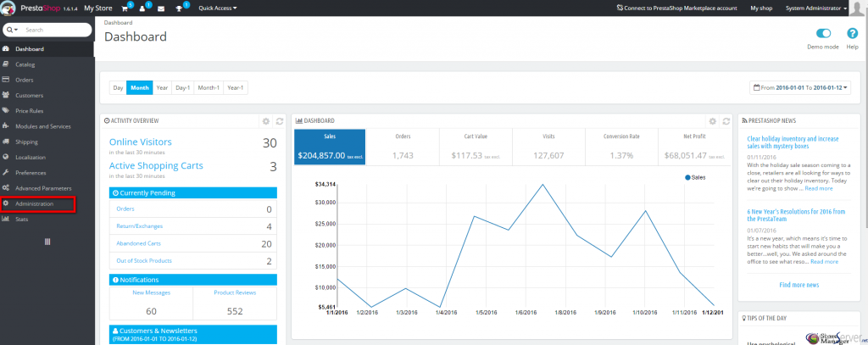Select the Month period button
868x345 pixels.
pos(140,87)
